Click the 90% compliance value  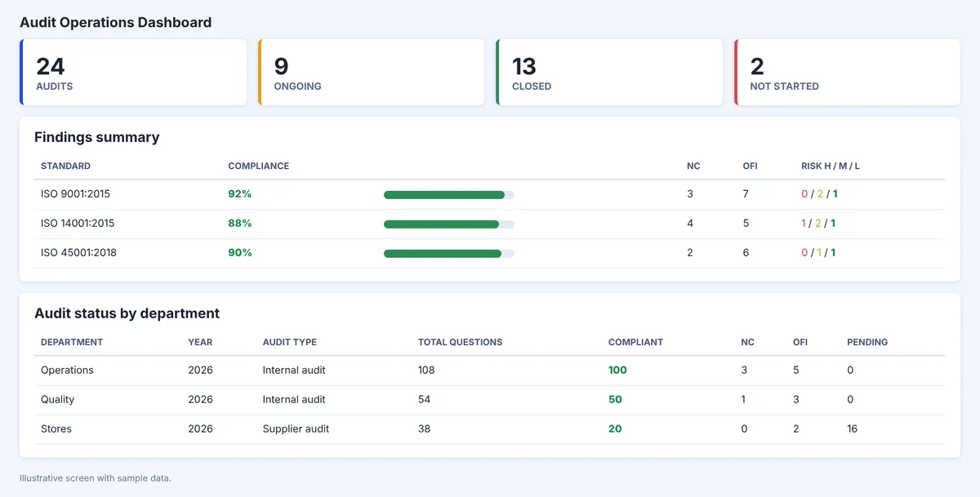[x=239, y=253]
